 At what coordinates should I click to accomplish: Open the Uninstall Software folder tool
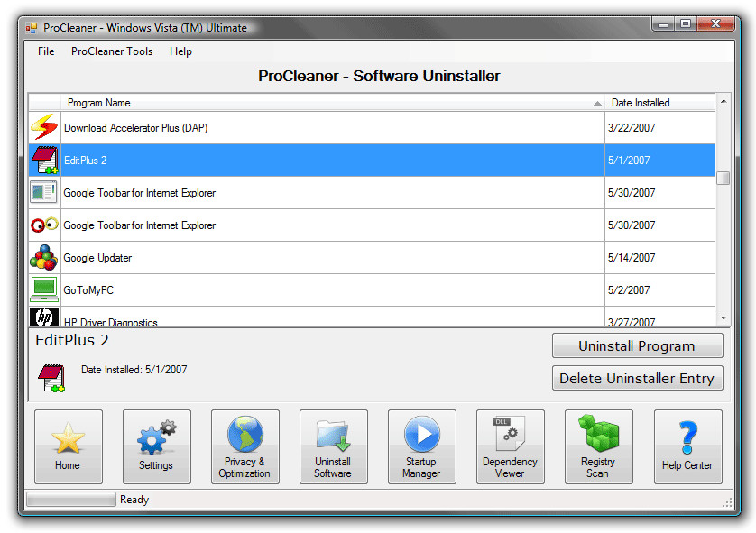click(x=333, y=446)
